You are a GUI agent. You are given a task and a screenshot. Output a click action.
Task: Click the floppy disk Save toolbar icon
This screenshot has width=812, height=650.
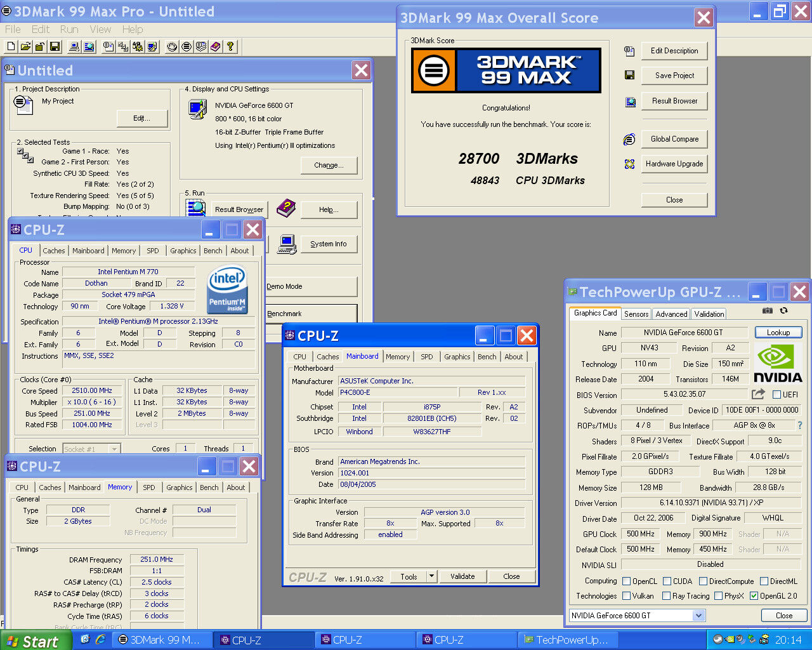click(x=55, y=46)
